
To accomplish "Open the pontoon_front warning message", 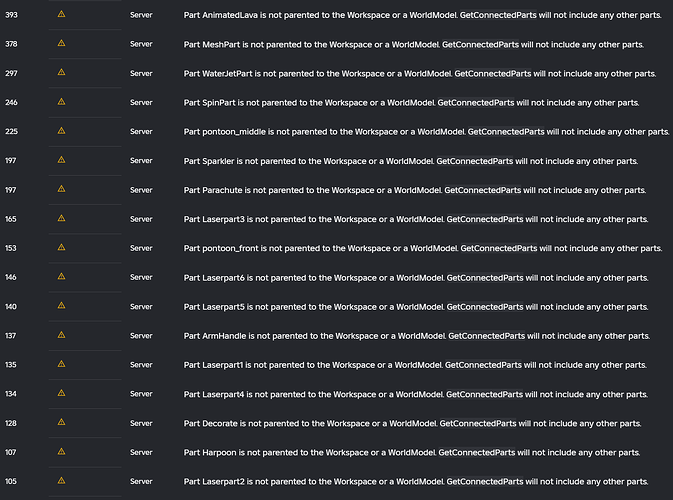I will point(422,248).
